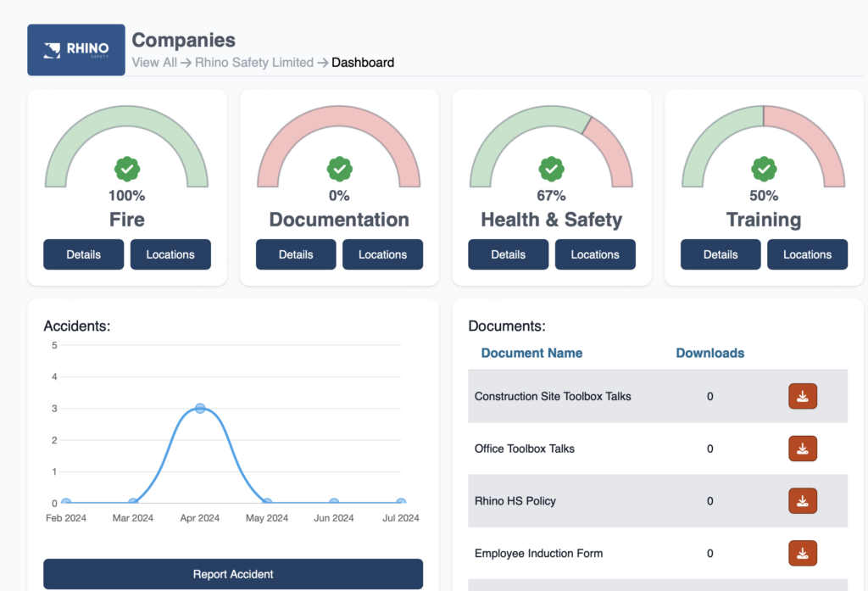This screenshot has width=868, height=591.
Task: Click the Training green check badge
Action: coord(764,169)
